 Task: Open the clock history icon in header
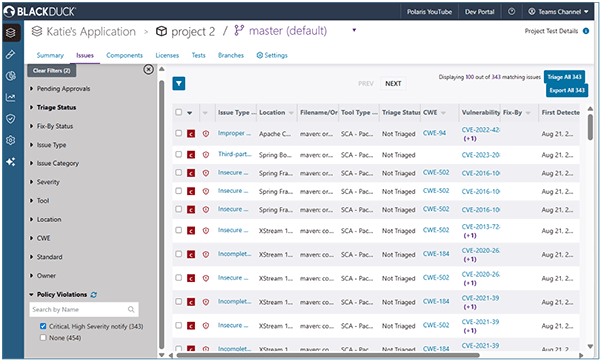point(512,11)
